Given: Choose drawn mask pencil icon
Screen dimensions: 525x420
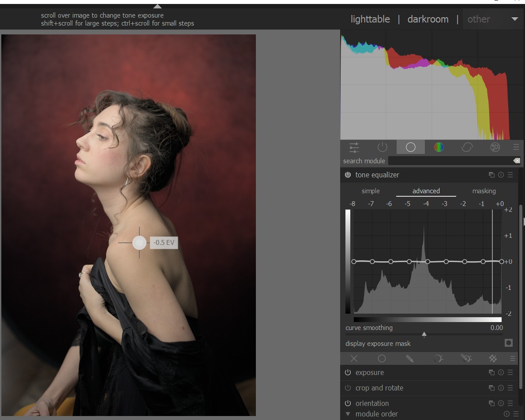Looking at the screenshot, I should pos(409,359).
